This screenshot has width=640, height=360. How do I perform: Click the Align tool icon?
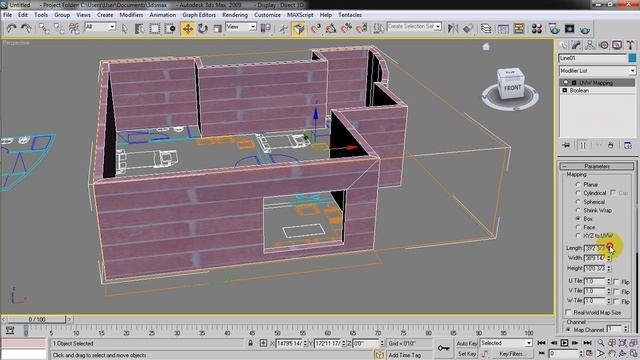click(468, 29)
